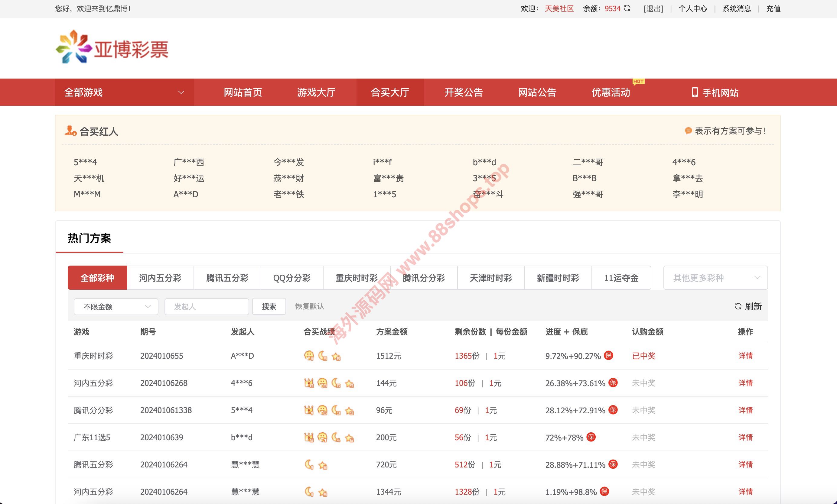
Task: Open 开奖公告 in navigation bar
Action: tap(463, 92)
